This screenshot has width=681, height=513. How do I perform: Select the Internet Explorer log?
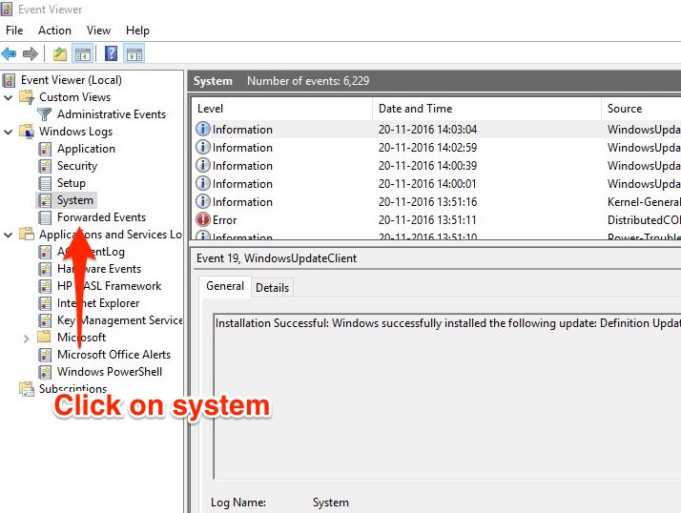click(98, 303)
